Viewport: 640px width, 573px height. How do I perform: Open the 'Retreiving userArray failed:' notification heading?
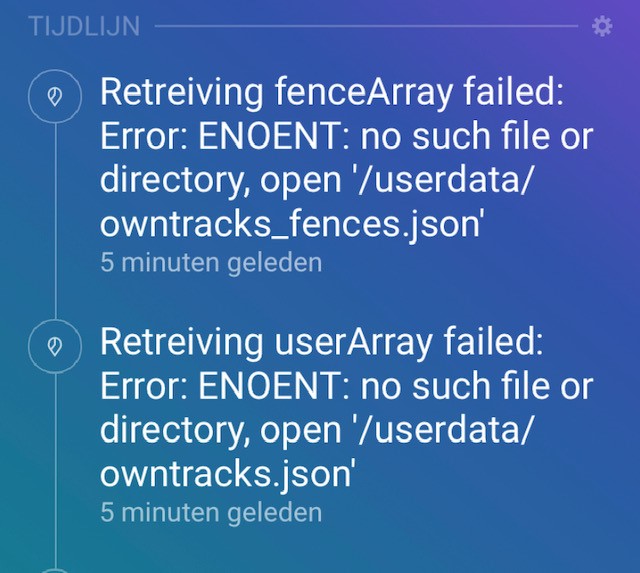point(322,342)
